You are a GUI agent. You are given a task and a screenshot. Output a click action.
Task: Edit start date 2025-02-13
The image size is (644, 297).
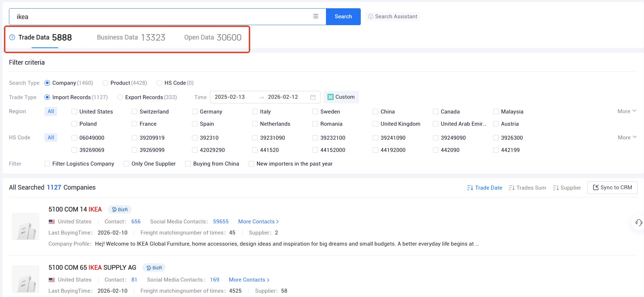click(230, 97)
